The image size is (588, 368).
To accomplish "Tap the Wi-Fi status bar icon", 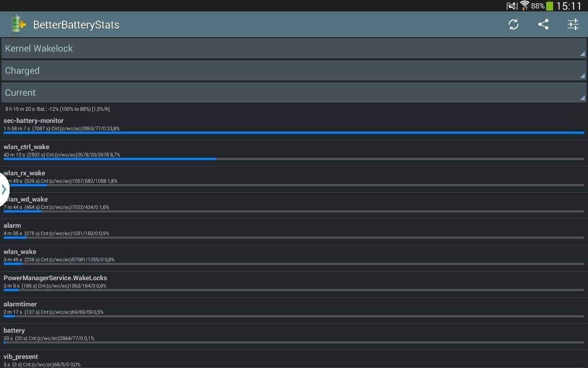I will point(525,6).
